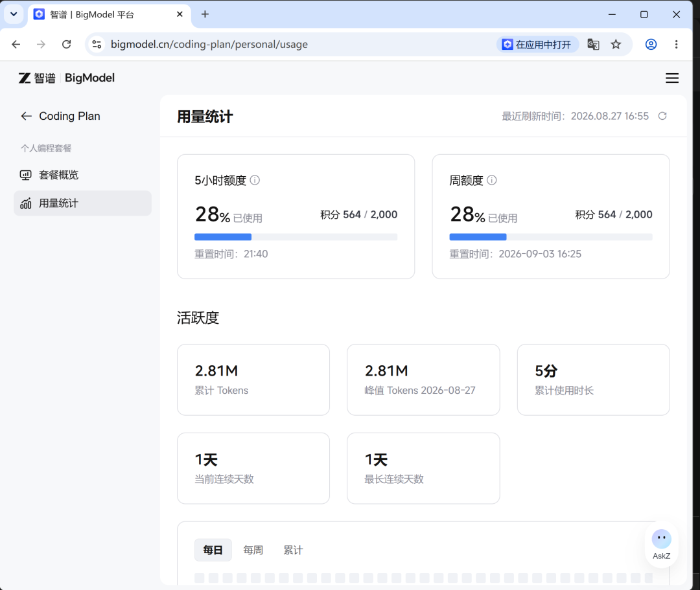Click the 5小时额度 progress bar
Image resolution: width=700 pixels, height=590 pixels.
296,237
